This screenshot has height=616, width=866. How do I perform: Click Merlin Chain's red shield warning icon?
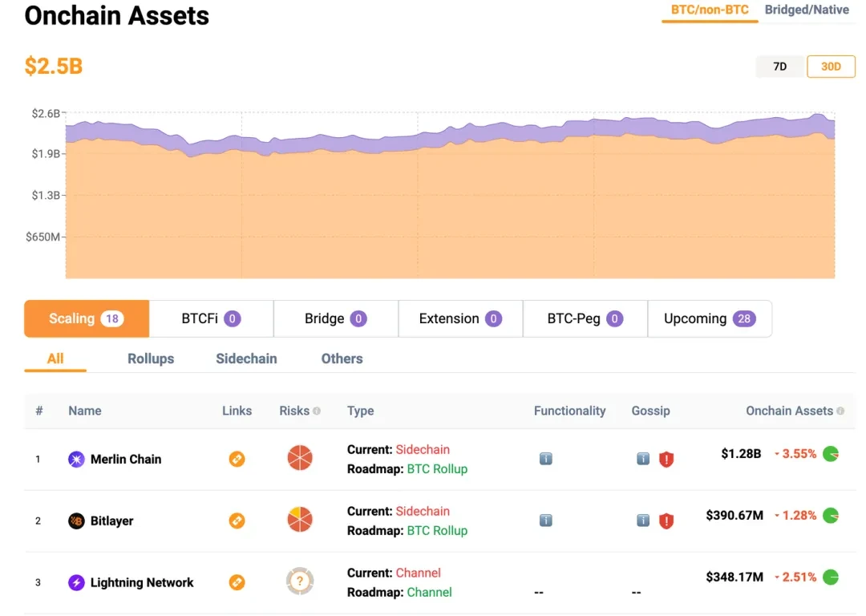pyautogui.click(x=666, y=460)
